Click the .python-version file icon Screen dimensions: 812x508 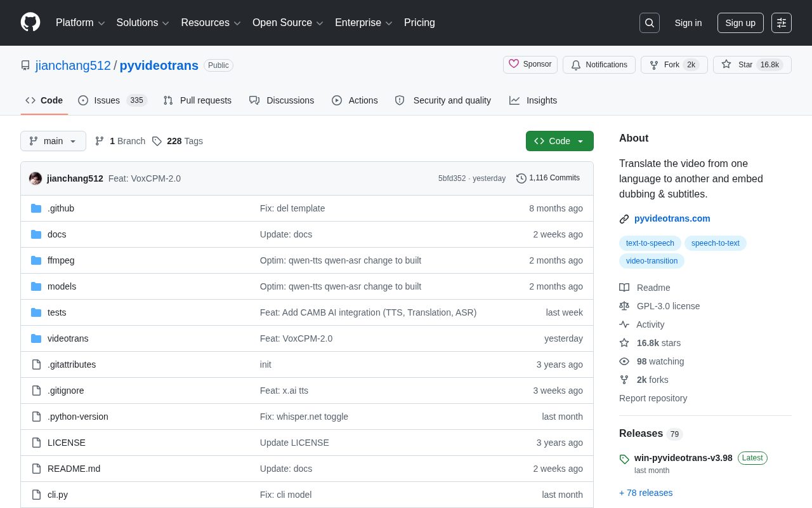click(x=36, y=417)
